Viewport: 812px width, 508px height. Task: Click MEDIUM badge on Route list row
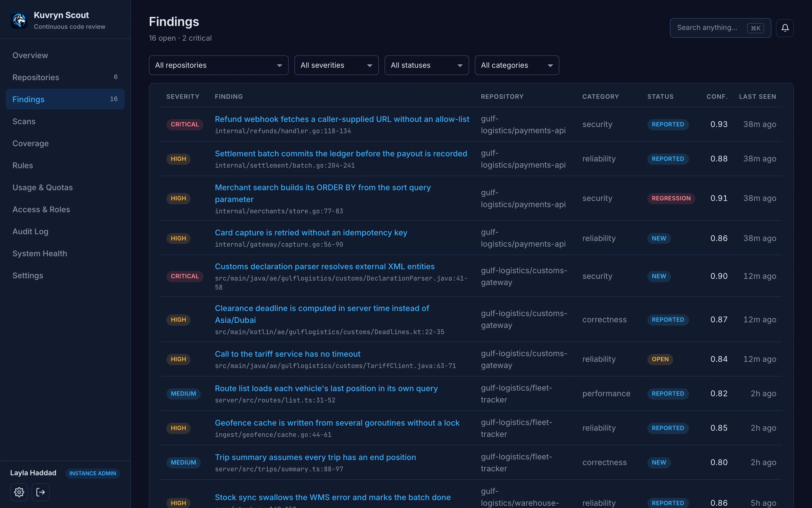pyautogui.click(x=183, y=394)
